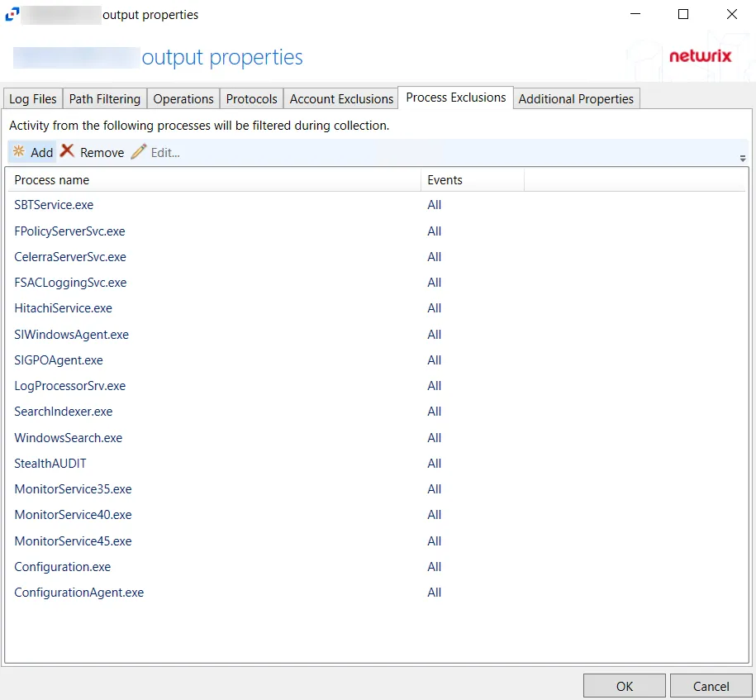The width and height of the screenshot is (756, 700).
Task: Open the Path Filtering tab
Action: pyautogui.click(x=105, y=99)
